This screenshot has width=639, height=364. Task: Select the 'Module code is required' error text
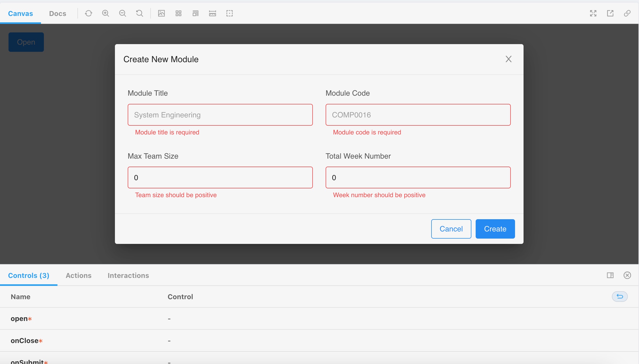point(367,132)
